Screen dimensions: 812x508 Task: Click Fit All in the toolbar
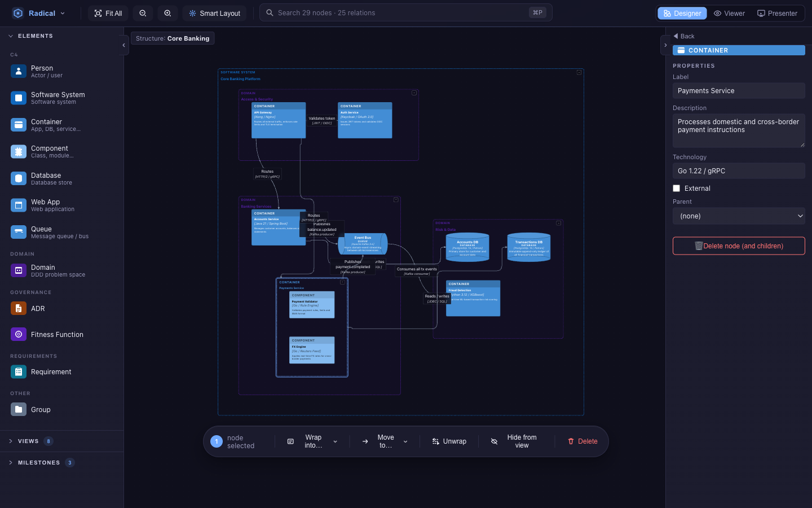click(x=108, y=13)
